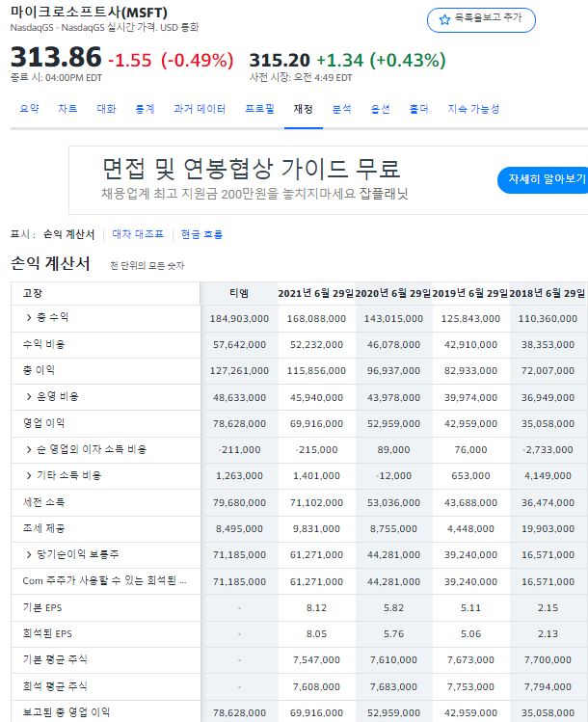
Task: Click other income value 4,149,000
Action: click(x=548, y=475)
